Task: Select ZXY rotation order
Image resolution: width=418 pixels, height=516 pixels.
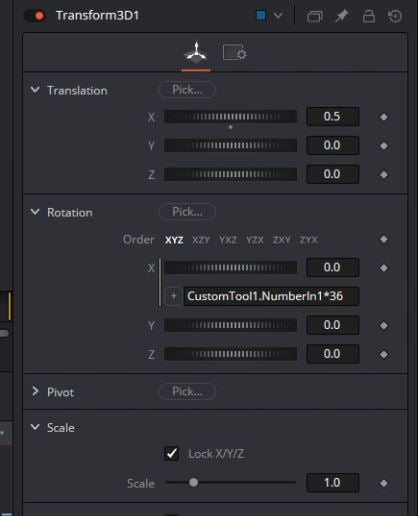Action: 282,240
